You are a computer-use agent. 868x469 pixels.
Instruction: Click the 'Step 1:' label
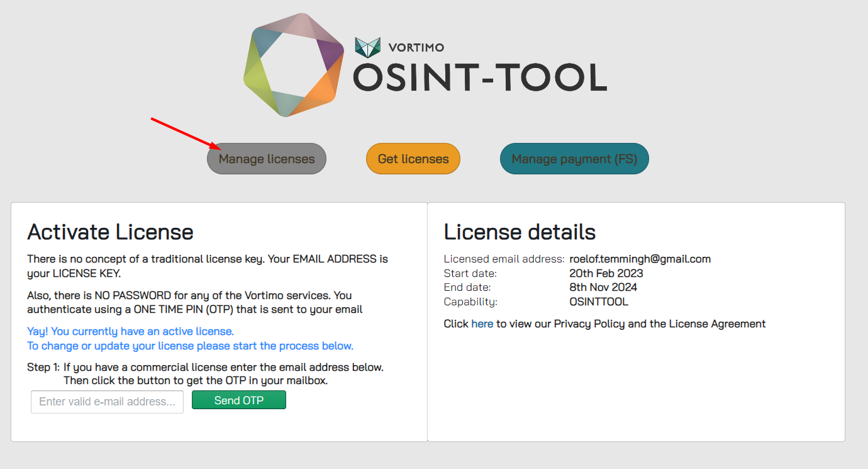coord(43,367)
